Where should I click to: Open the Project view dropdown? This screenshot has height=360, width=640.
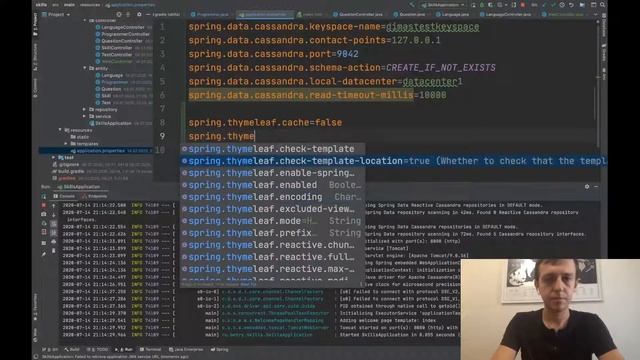(56, 14)
